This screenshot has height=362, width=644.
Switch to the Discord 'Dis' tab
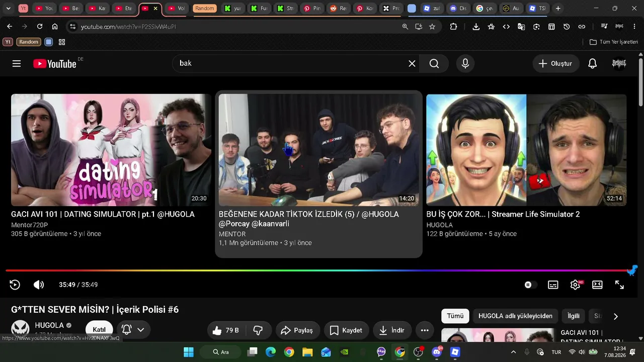click(458, 9)
